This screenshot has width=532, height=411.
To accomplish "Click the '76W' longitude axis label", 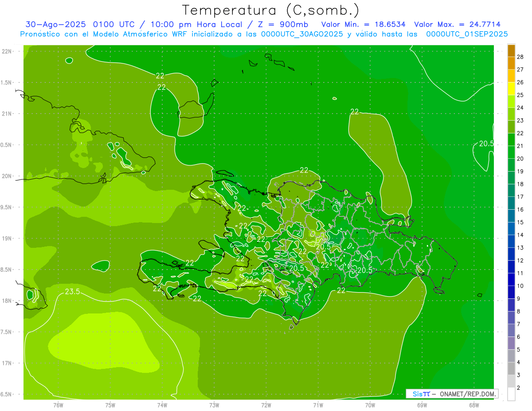I will point(58,405).
